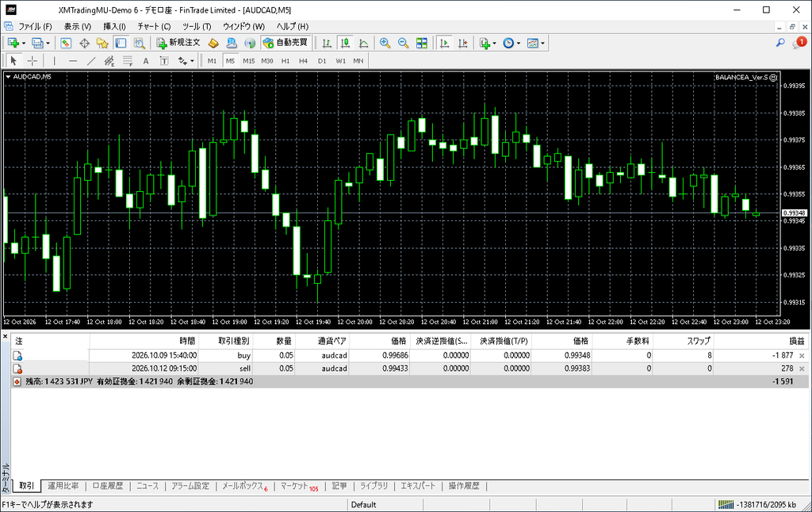This screenshot has height=512, width=812.
Task: Select the crosshair tool
Action: 32,61
